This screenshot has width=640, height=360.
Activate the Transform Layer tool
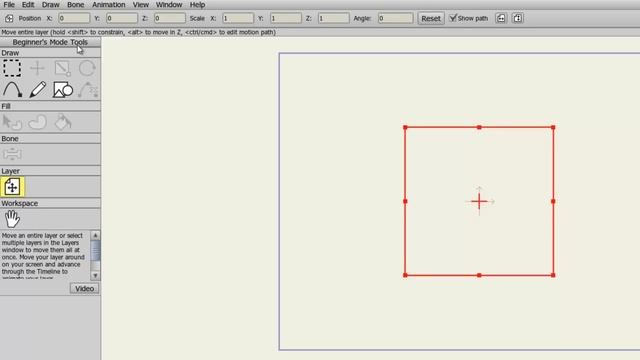click(12, 187)
